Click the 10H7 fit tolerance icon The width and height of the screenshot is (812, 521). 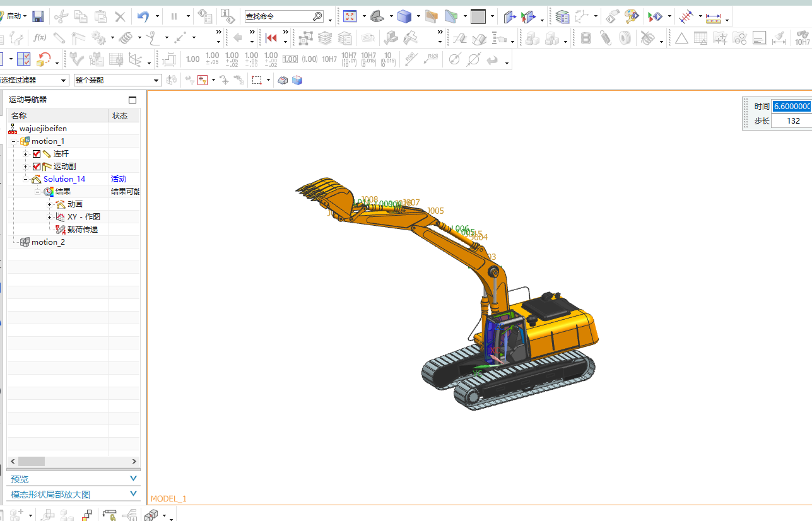pos(329,59)
